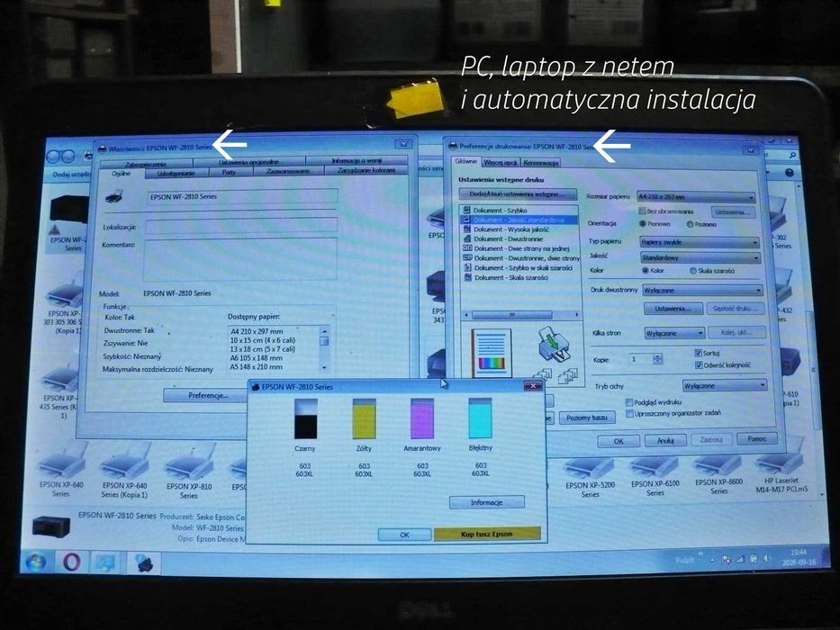
Task: Enable Podgląd wydruku checkbox
Action: [x=629, y=401]
